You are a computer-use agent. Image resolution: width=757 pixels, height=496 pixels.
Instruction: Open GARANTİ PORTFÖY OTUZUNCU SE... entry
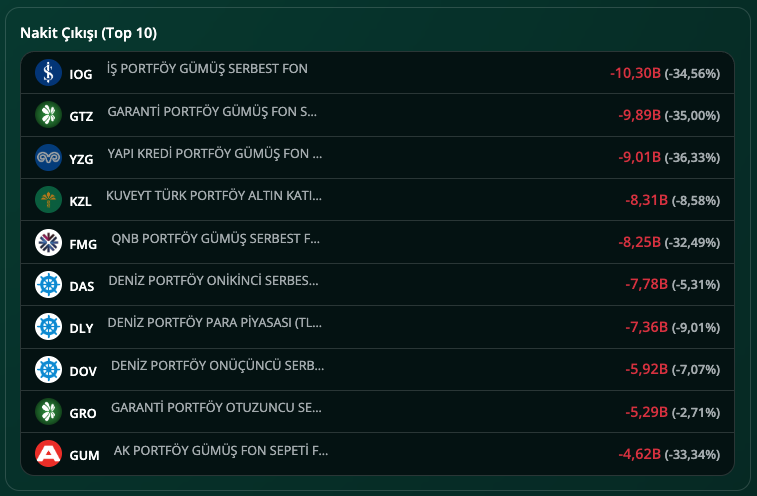click(x=216, y=408)
